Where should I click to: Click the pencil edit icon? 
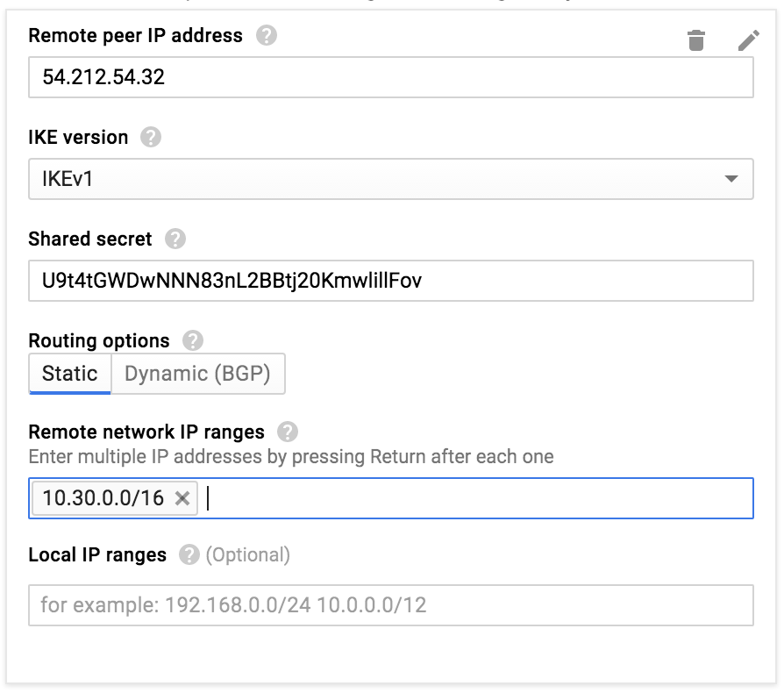[x=749, y=40]
